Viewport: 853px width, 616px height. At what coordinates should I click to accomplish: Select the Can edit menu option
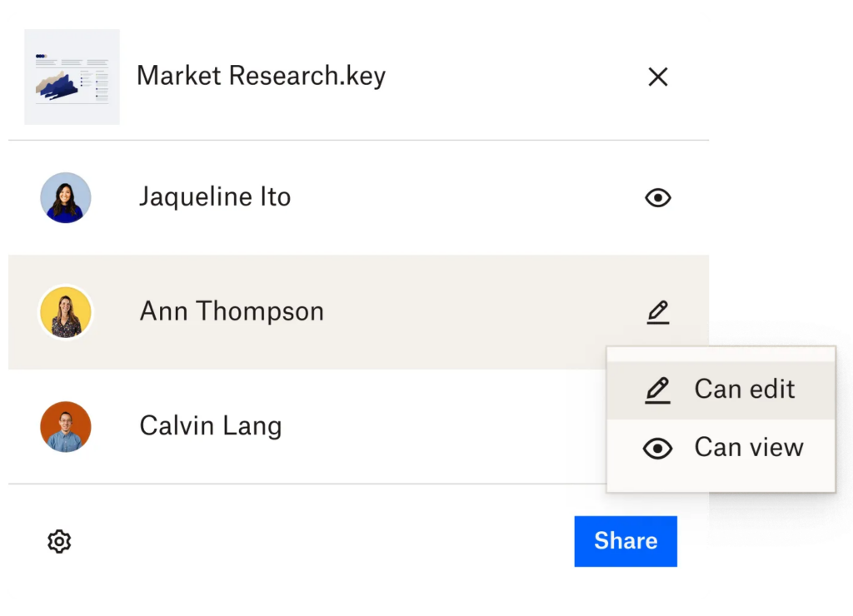(744, 390)
